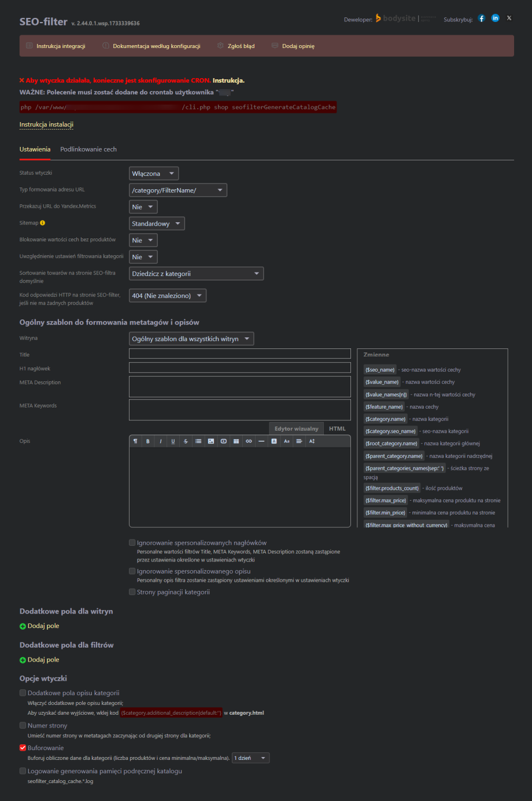
Task: Check Strony paginacji kategorii
Action: [x=132, y=592]
